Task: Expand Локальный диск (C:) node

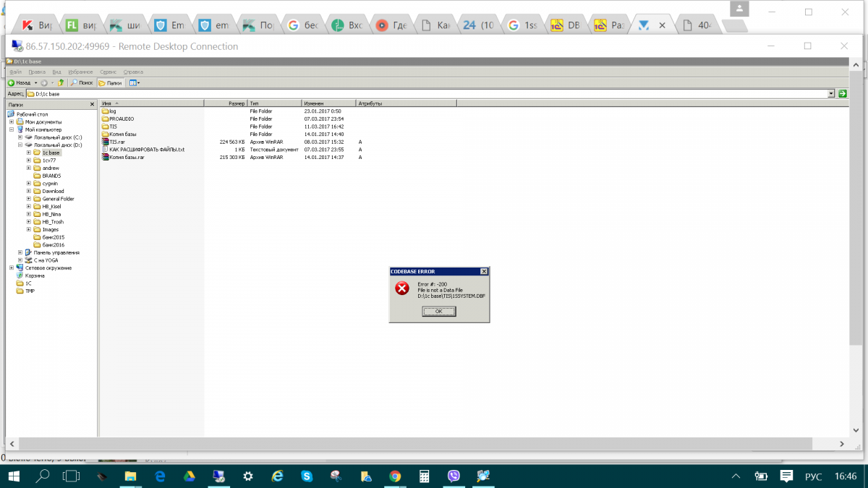Action: (20, 137)
